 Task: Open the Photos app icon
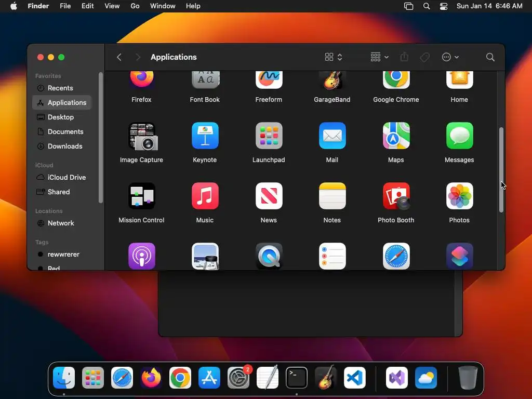pyautogui.click(x=459, y=196)
